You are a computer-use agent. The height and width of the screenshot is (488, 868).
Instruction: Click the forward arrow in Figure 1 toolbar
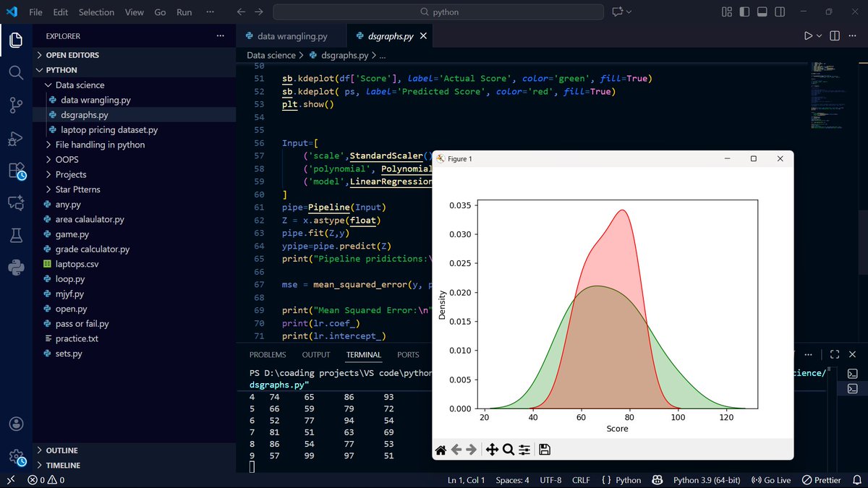click(472, 450)
